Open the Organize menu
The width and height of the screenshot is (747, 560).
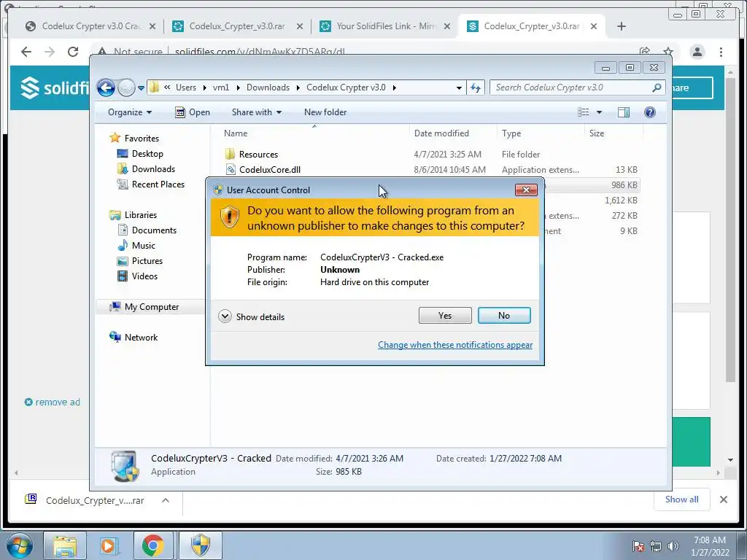pos(130,112)
